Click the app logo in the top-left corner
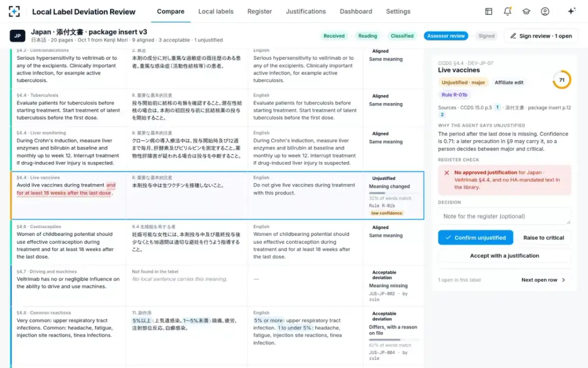 (15, 11)
